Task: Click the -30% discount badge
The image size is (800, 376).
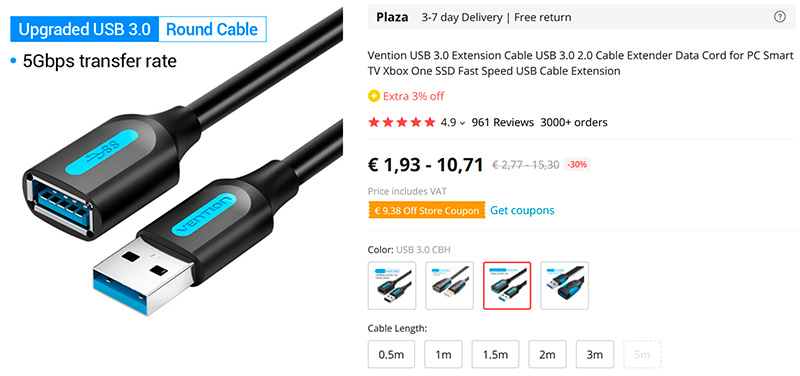Action: coord(577,165)
